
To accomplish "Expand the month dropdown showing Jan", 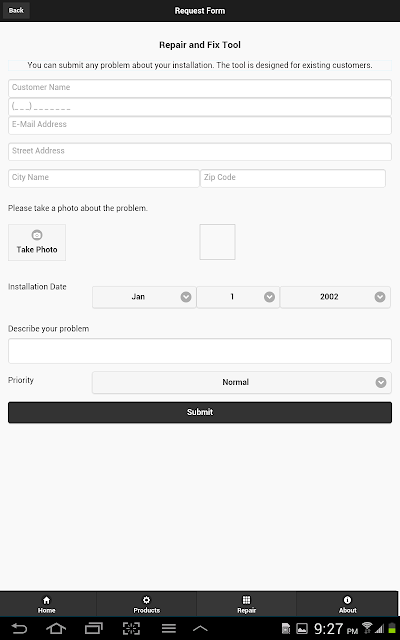I will pos(144,297).
